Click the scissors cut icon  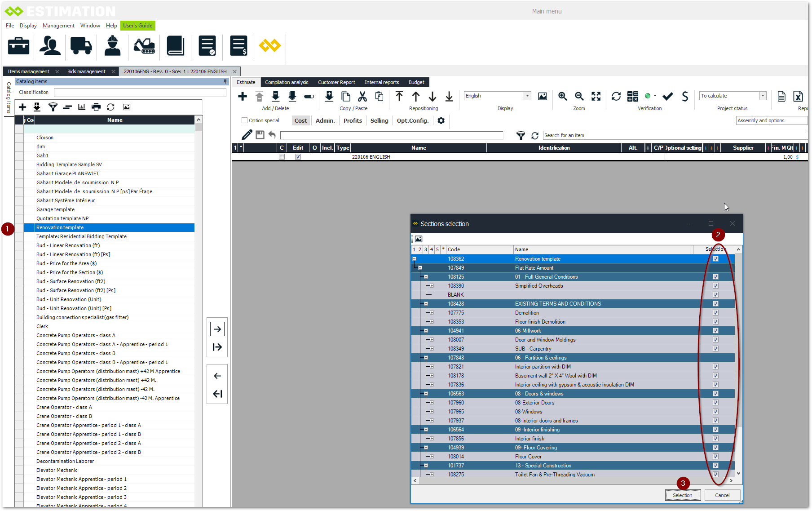[362, 96]
